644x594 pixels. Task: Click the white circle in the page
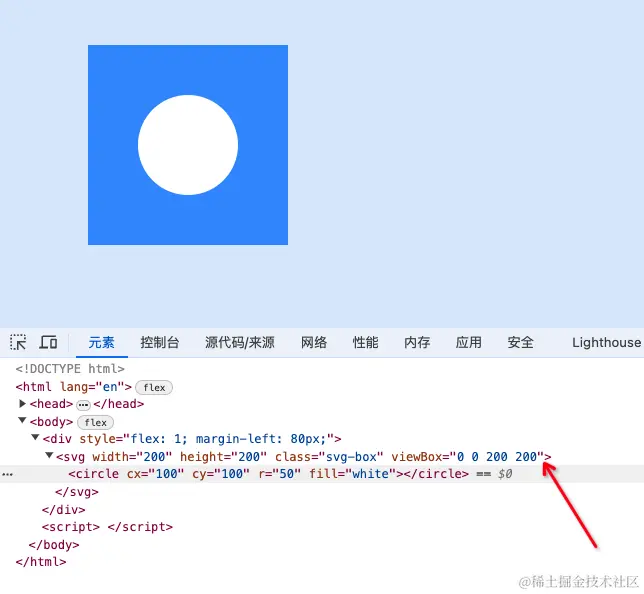[188, 145]
